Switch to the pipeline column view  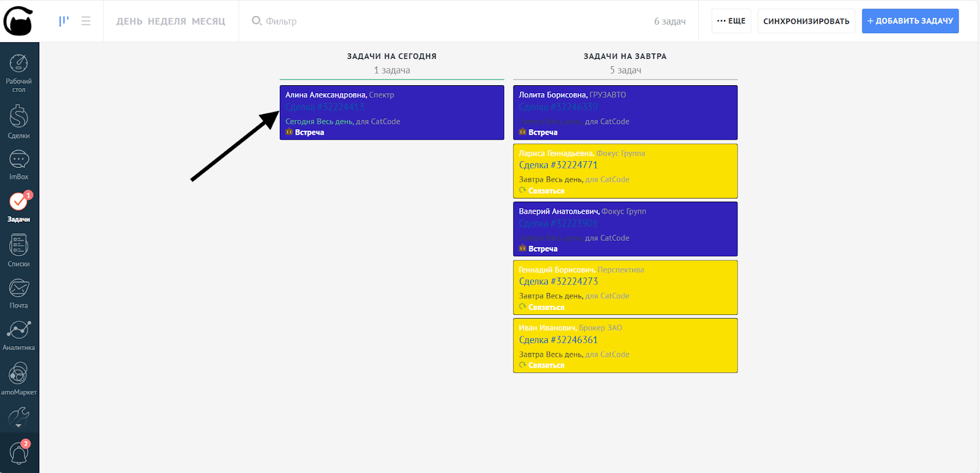(x=64, y=21)
